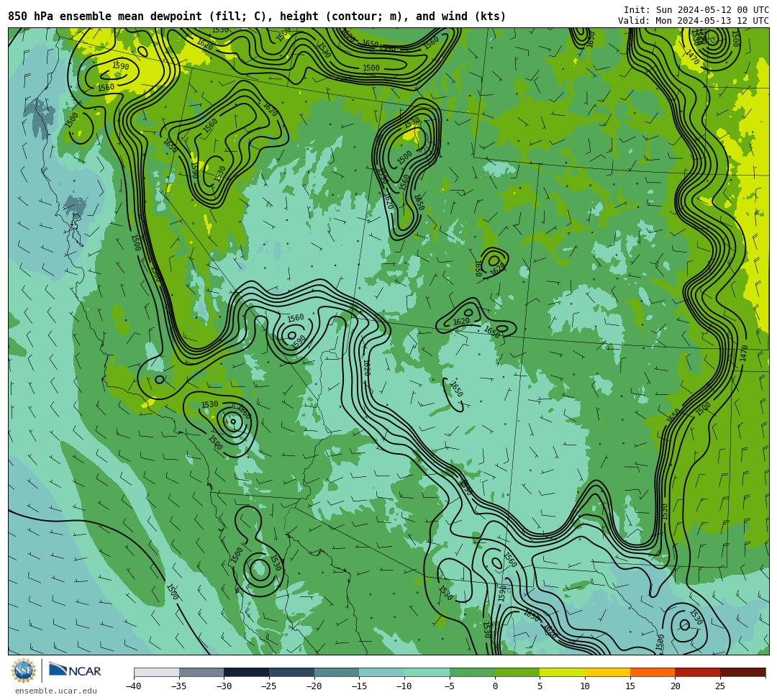Image resolution: width=777 pixels, height=700 pixels.
Task: Pick the yellow-green 5 to 10 swatch
Action: click(x=563, y=672)
